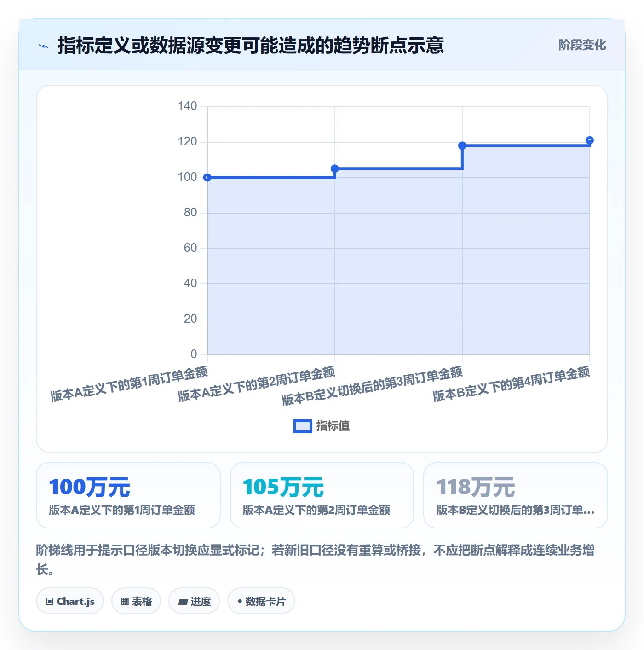
Task: Click the y-axis value 60
Action: [x=190, y=248]
